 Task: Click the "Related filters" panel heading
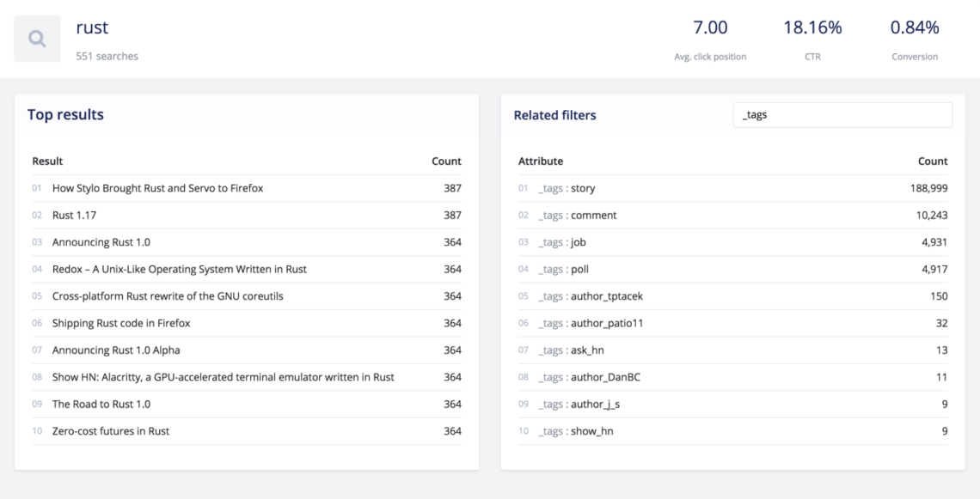coord(556,114)
